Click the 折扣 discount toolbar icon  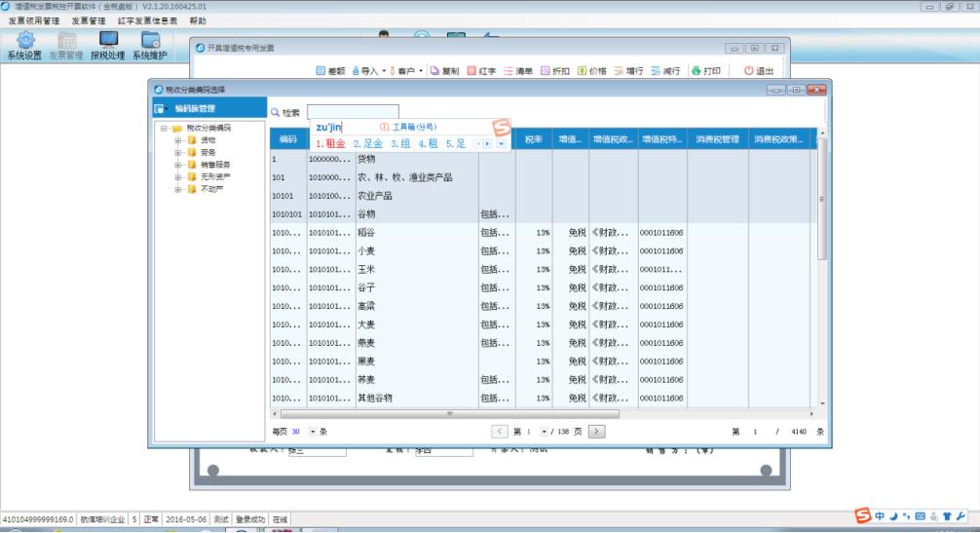click(x=546, y=71)
